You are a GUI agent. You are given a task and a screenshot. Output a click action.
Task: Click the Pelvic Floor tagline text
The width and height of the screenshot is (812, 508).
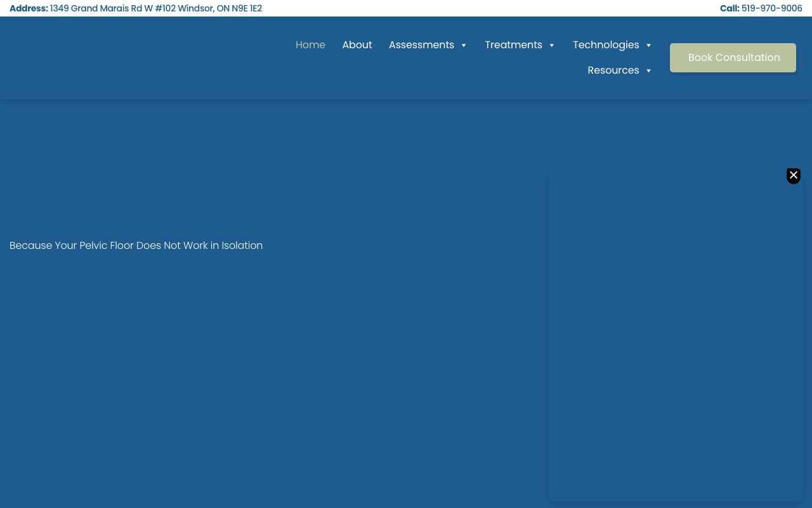point(136,246)
